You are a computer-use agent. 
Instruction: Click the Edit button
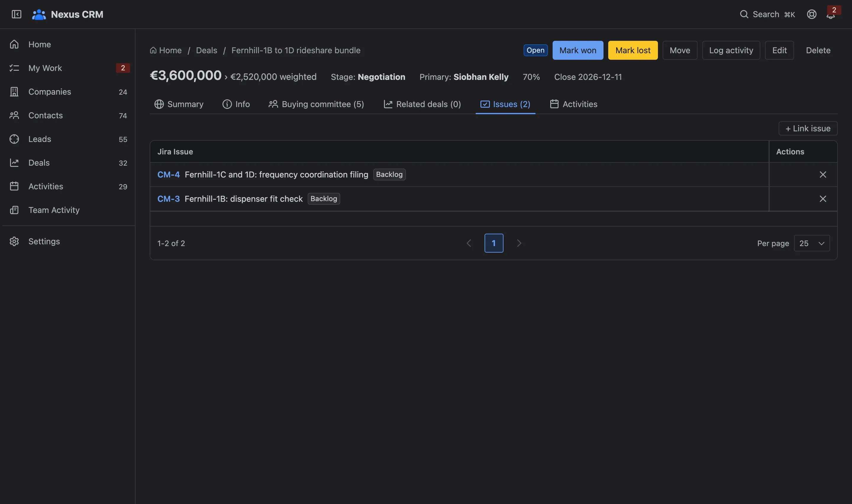(779, 50)
